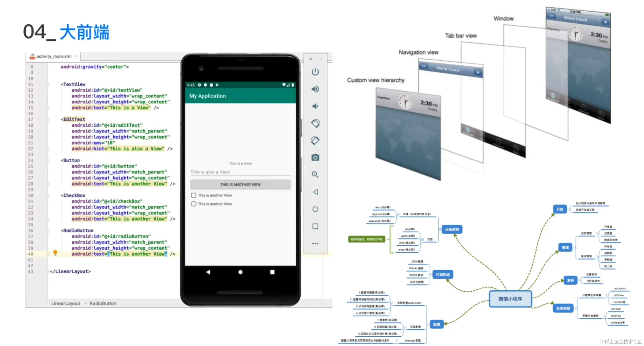The image size is (644, 346).
Task: Activate the emulator zoom magnifier icon
Action: coord(315,175)
